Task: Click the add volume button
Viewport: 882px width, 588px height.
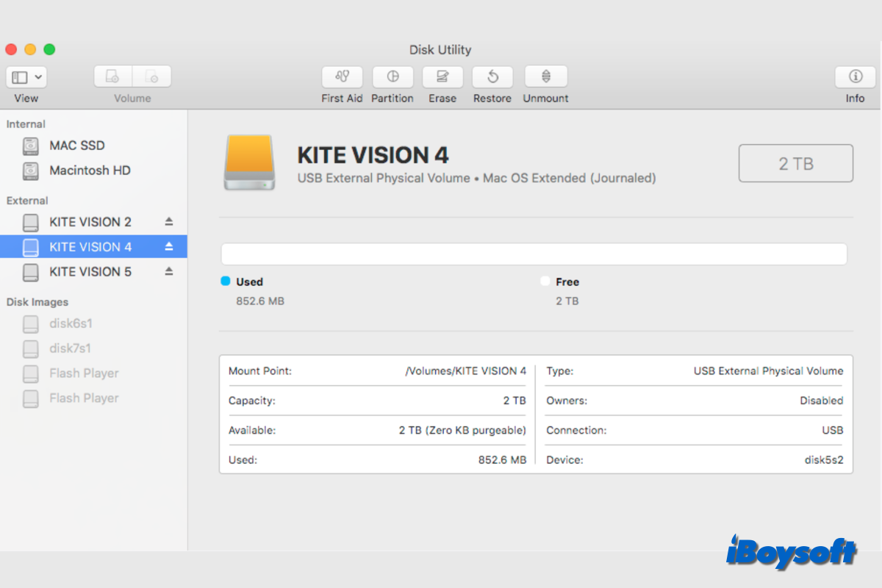Action: tap(112, 77)
